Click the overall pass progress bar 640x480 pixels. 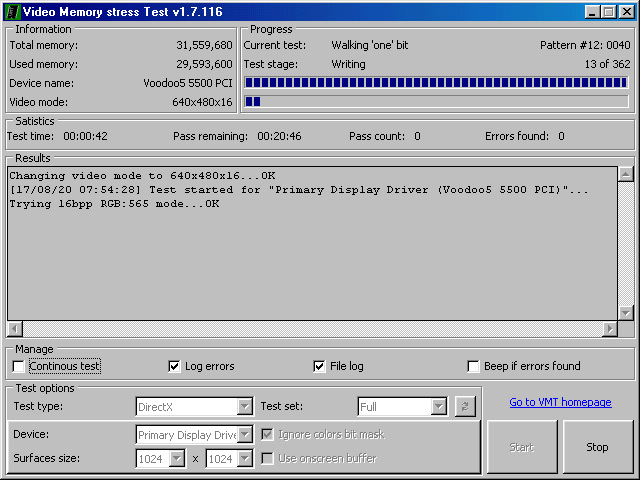pos(436,101)
